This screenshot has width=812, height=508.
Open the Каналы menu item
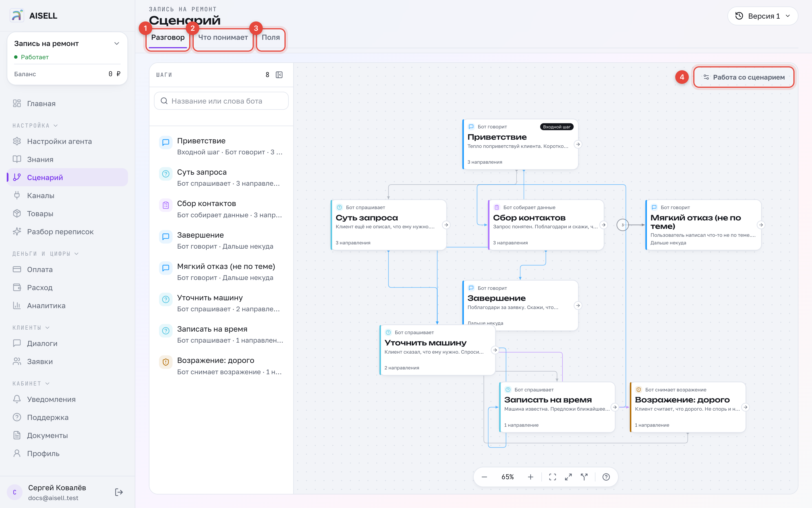[x=67, y=195]
